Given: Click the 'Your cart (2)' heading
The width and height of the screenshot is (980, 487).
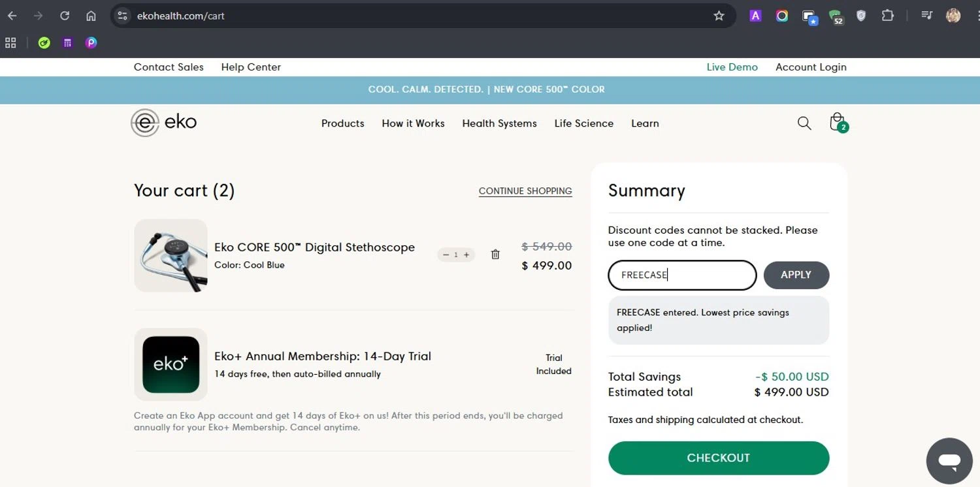Looking at the screenshot, I should 184,191.
